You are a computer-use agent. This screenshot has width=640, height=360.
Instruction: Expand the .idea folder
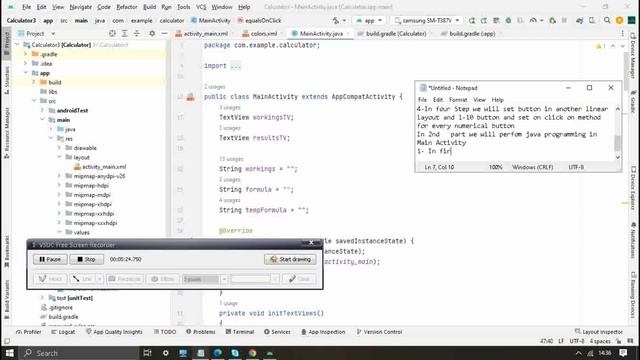point(26,64)
